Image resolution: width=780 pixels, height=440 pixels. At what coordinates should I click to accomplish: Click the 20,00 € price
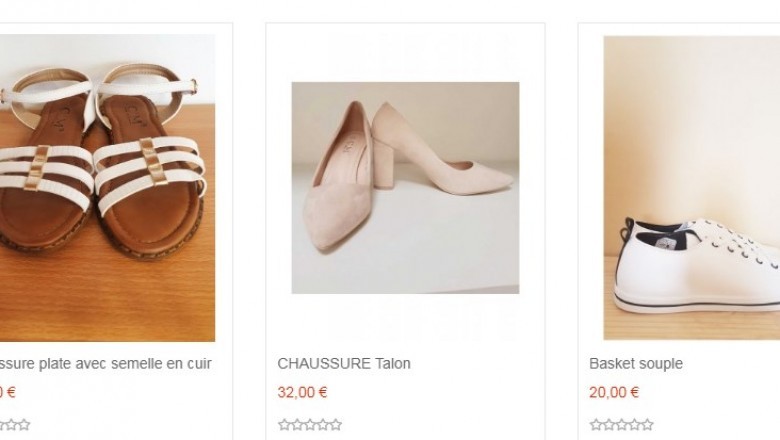point(614,392)
